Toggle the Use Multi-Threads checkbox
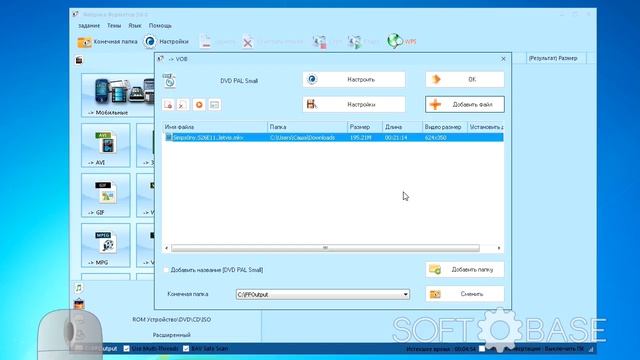Viewport: 640px width, 360px height. click(127, 349)
